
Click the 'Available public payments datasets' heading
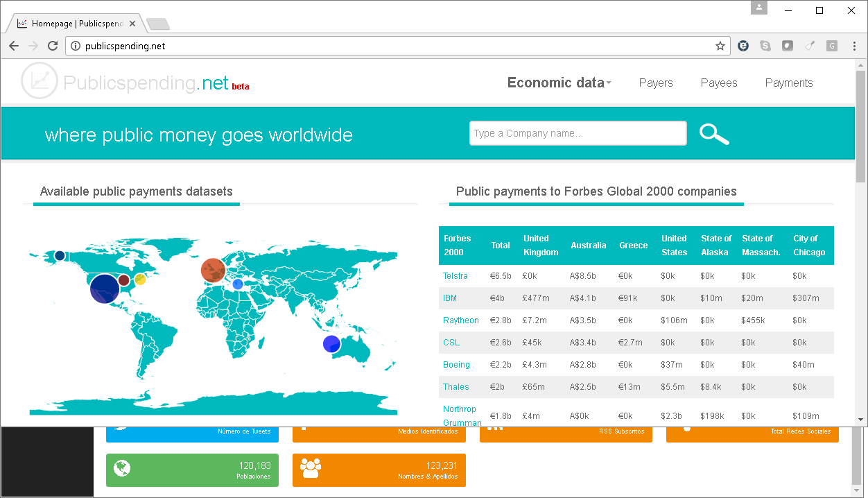[x=137, y=191]
